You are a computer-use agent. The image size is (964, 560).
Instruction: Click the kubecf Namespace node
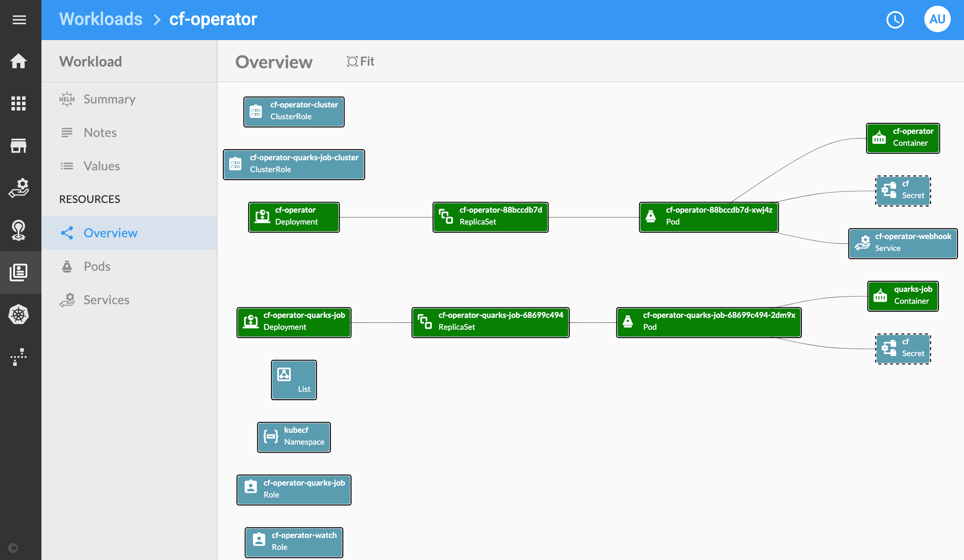(294, 437)
